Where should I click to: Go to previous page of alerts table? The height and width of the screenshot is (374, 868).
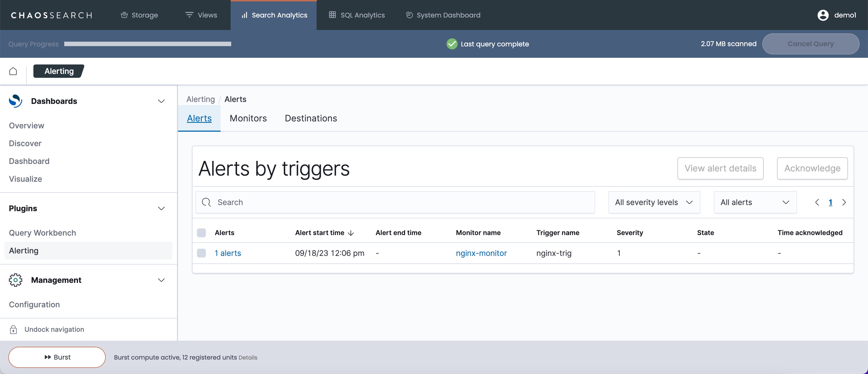click(x=817, y=202)
